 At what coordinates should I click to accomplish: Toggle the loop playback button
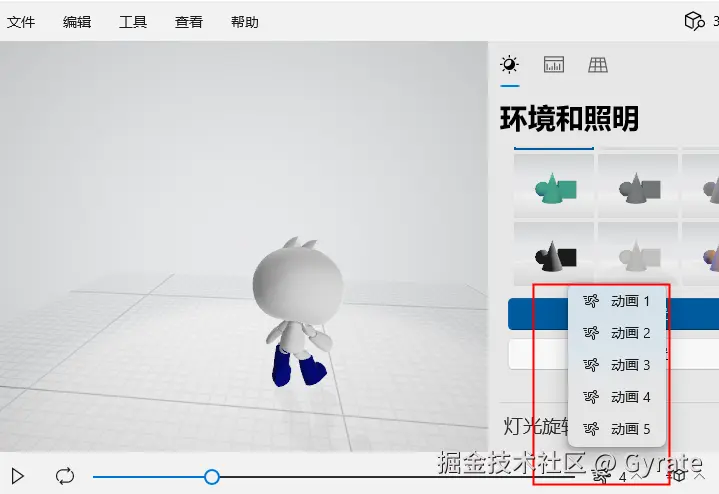coord(65,476)
